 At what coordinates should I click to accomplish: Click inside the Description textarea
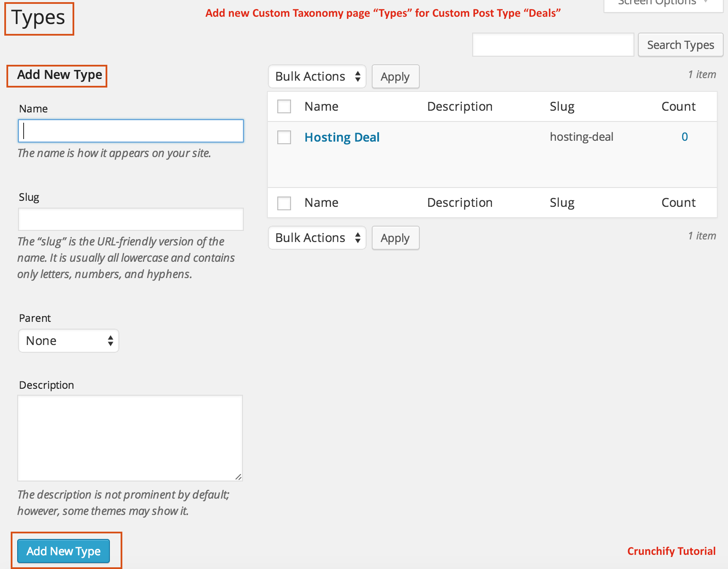(x=130, y=438)
